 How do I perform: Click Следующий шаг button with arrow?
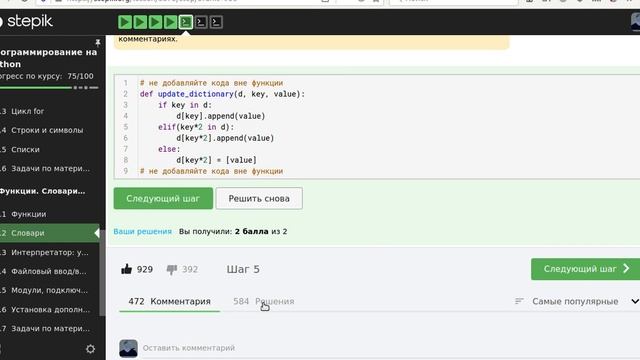585,269
